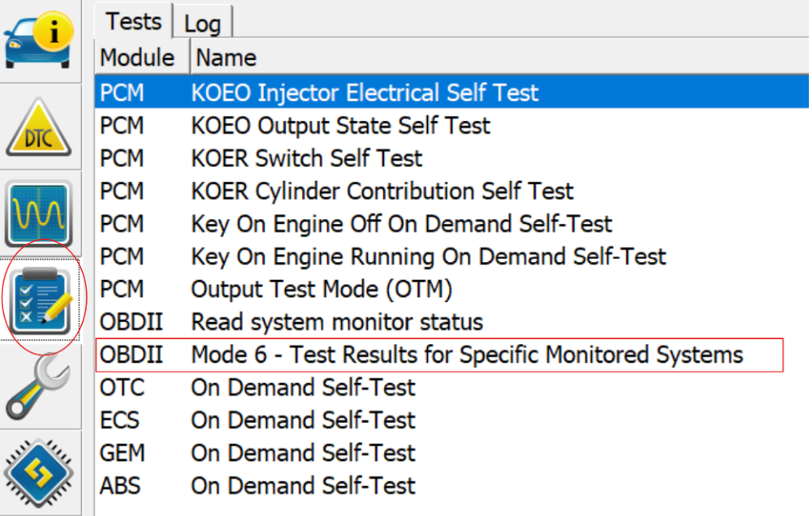
Task: Select KOER Switch Self Test row
Action: pyautogui.click(x=451, y=158)
